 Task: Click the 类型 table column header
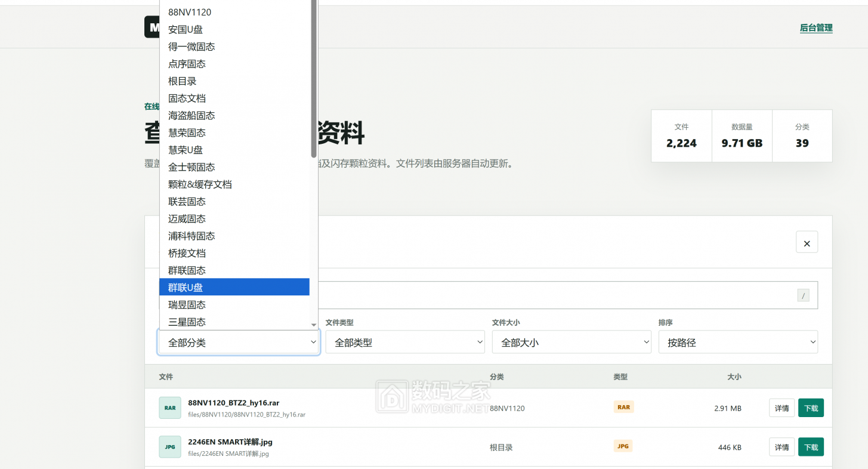tap(620, 377)
